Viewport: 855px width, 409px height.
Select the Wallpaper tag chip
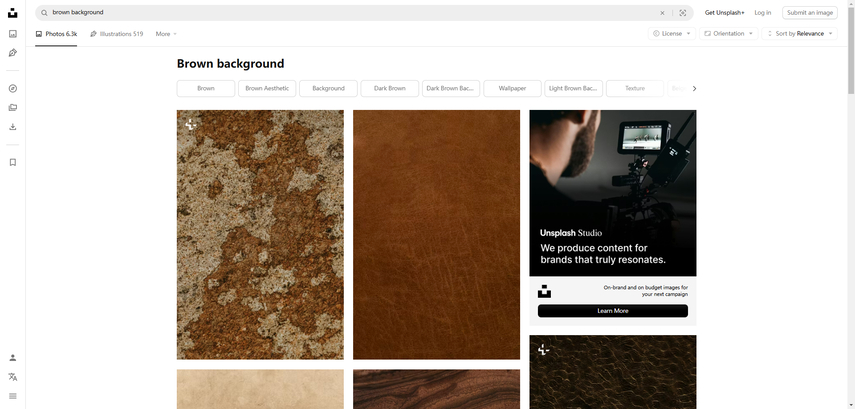512,88
